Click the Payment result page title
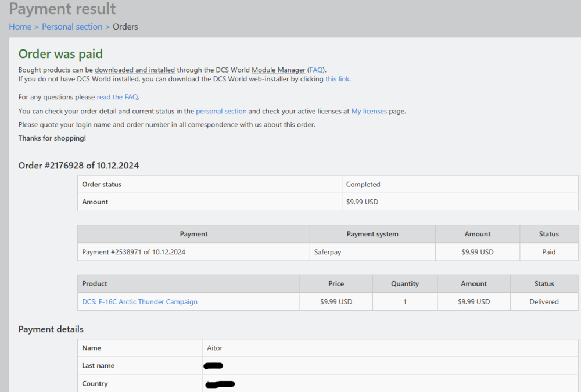 point(63,9)
